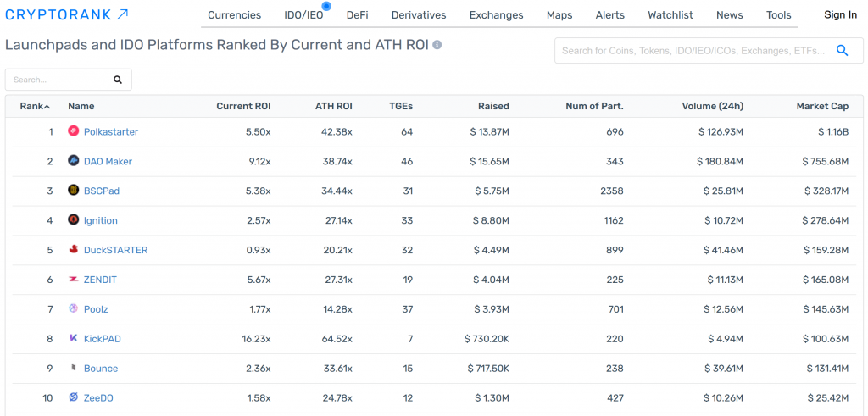Sort by Raised column header
Image resolution: width=868 pixels, height=416 pixels.
494,106
